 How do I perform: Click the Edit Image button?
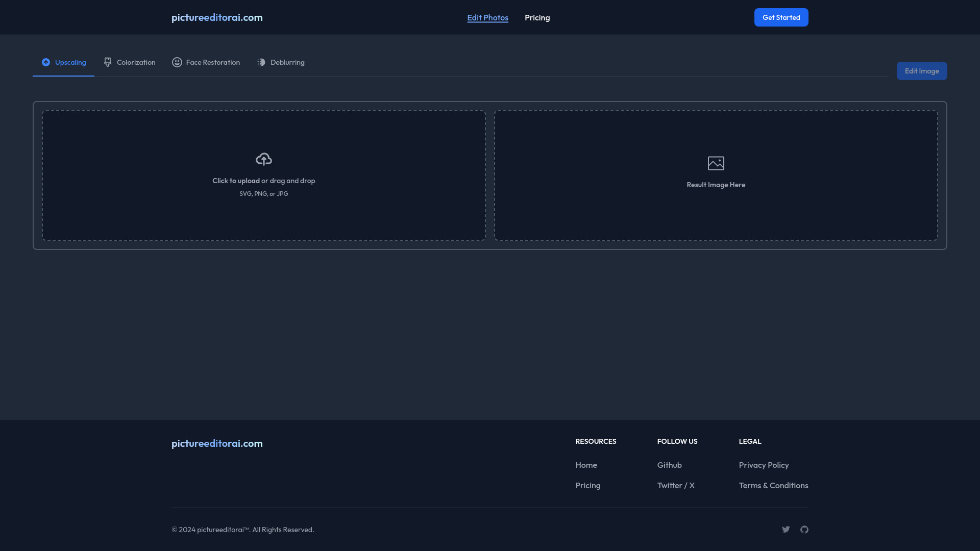coord(921,70)
